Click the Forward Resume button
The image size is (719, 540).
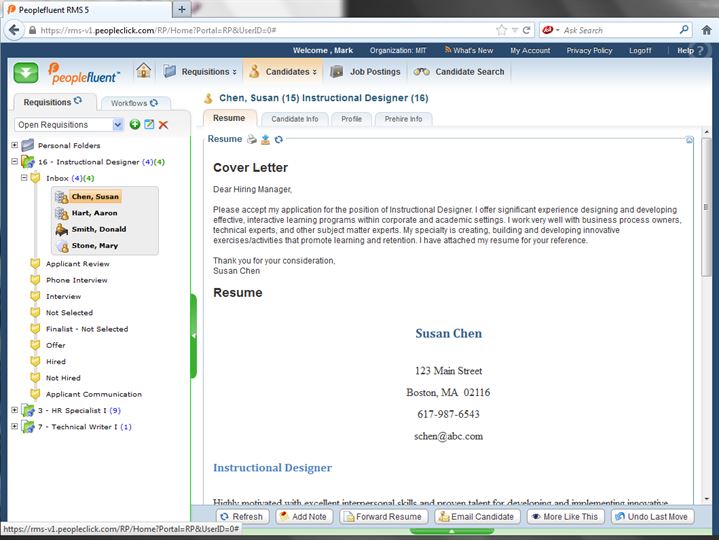coord(381,517)
